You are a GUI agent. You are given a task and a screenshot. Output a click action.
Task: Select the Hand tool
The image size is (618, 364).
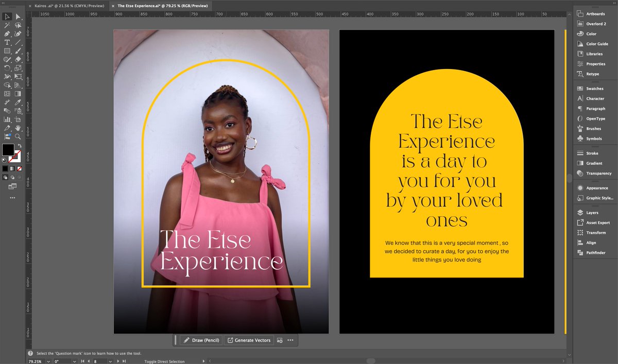point(18,128)
